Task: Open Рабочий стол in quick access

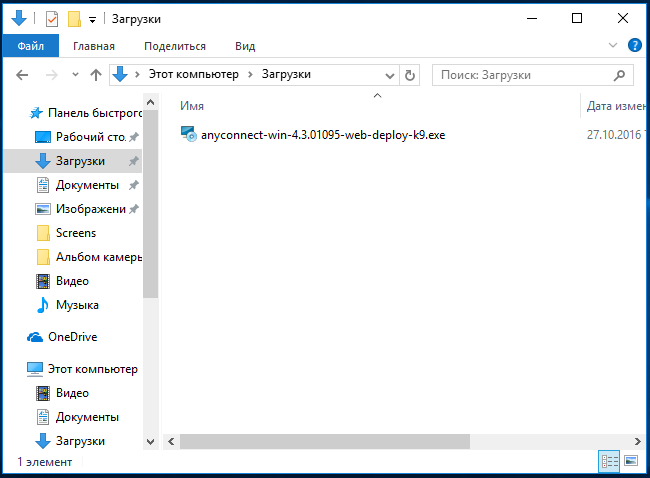Action: tap(91, 137)
